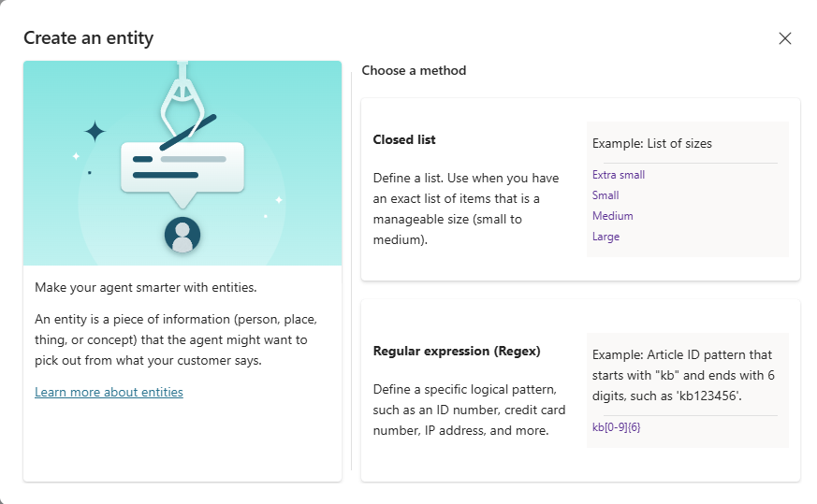Click the Extra small example item

(x=619, y=175)
